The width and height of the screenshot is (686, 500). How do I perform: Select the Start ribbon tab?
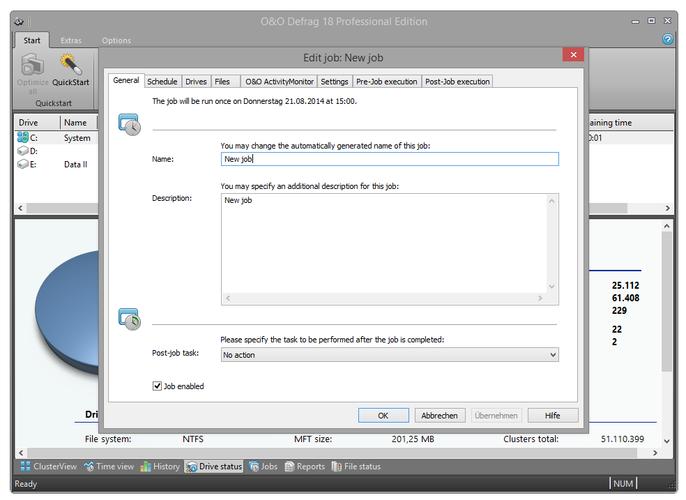click(x=32, y=40)
